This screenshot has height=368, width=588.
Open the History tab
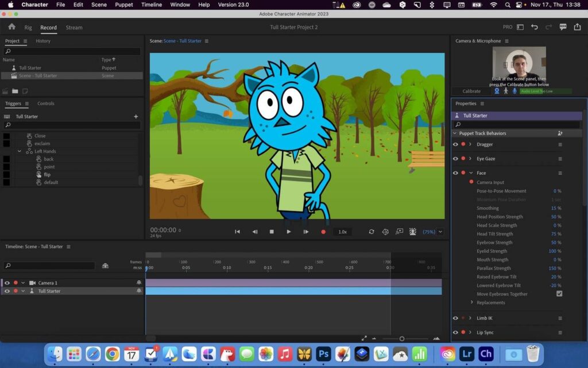(43, 41)
